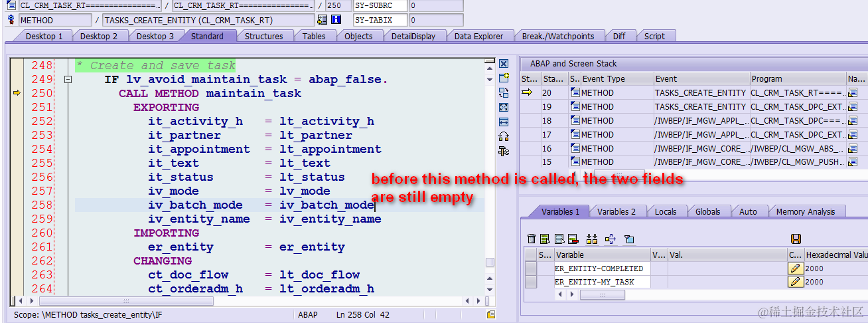
Task: Switch to Desktop 1 tab
Action: tap(44, 36)
